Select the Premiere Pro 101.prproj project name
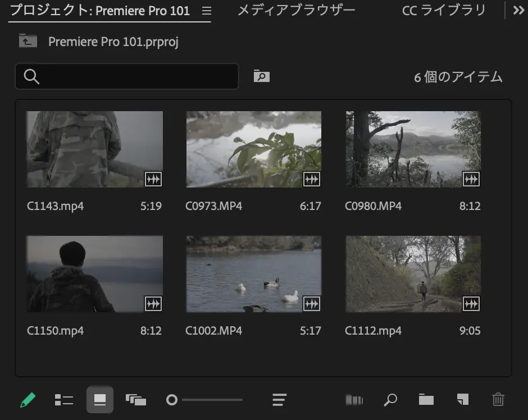 [x=112, y=42]
